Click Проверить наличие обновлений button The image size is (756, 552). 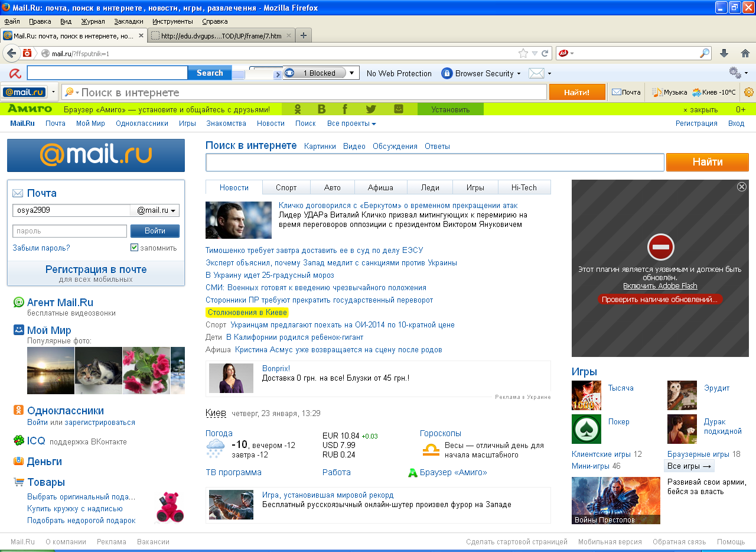click(660, 300)
